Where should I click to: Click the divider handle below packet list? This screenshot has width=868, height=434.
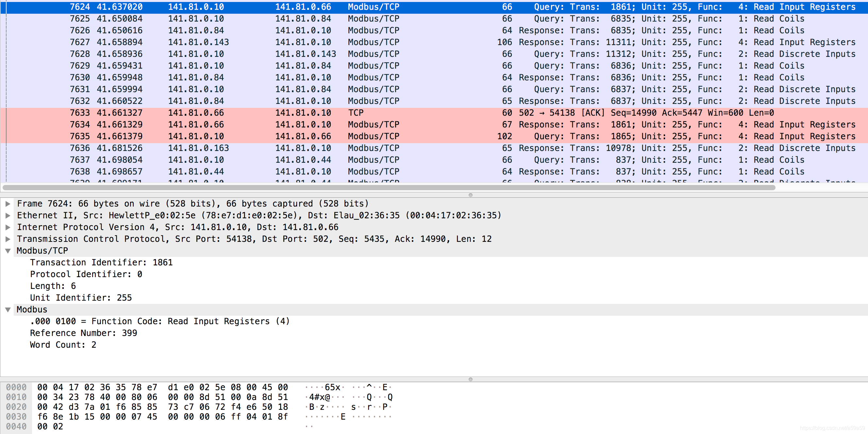click(x=470, y=195)
